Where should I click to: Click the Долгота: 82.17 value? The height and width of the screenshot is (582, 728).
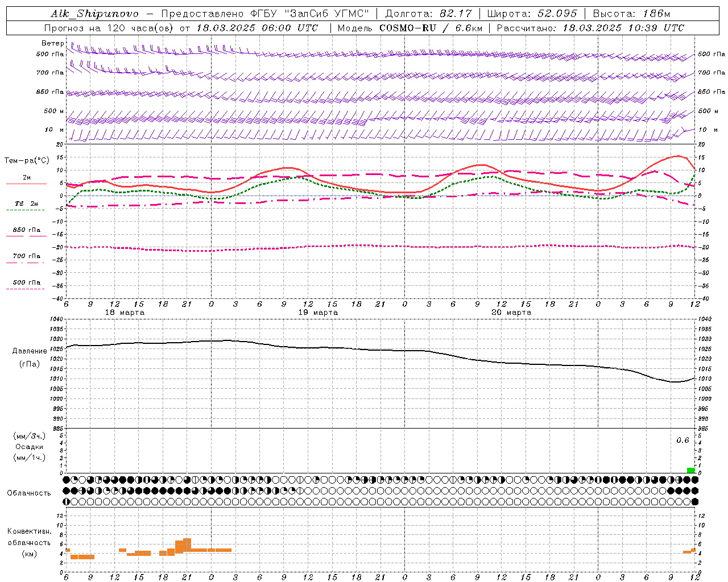(428, 14)
